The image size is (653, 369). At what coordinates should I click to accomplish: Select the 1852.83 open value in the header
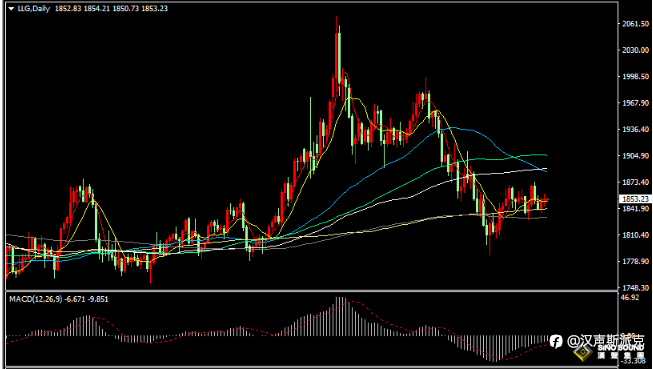[68, 8]
